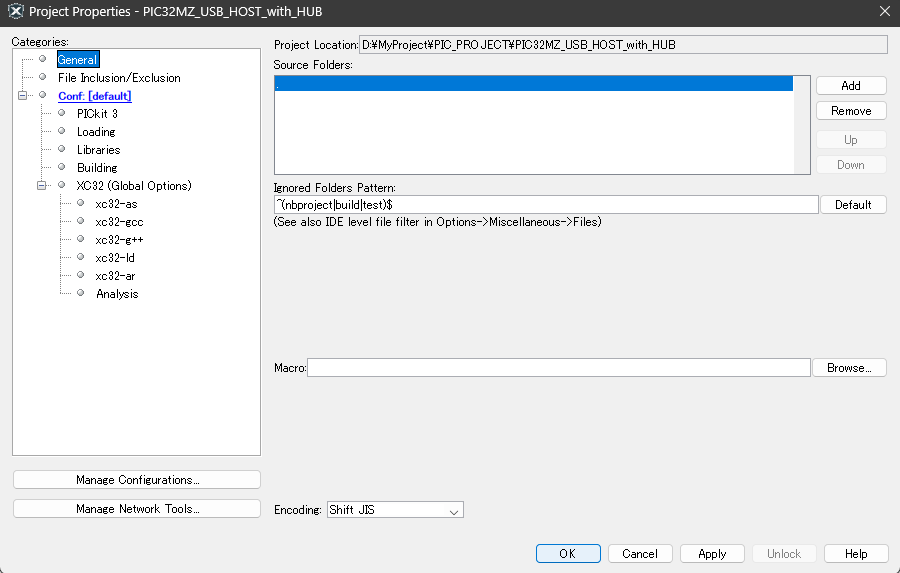Image resolution: width=900 pixels, height=573 pixels.
Task: Click the Ignored Folders Pattern field
Action: (546, 204)
